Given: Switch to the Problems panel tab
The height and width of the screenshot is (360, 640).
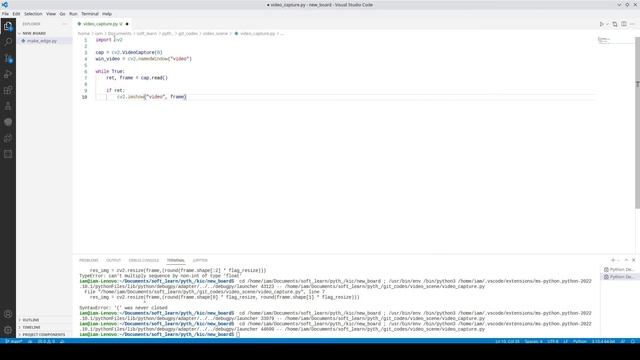Looking at the screenshot, I should point(89,260).
